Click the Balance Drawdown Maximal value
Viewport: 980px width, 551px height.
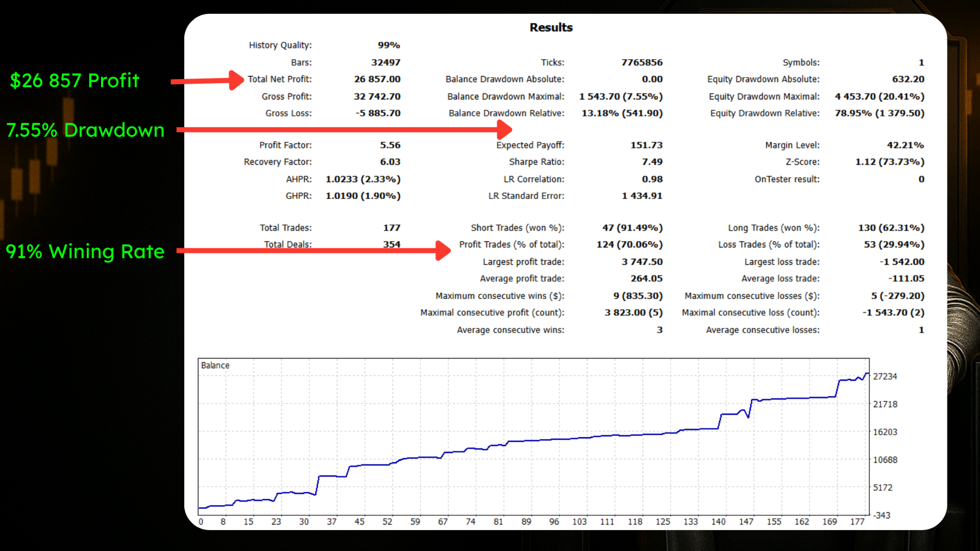621,96
